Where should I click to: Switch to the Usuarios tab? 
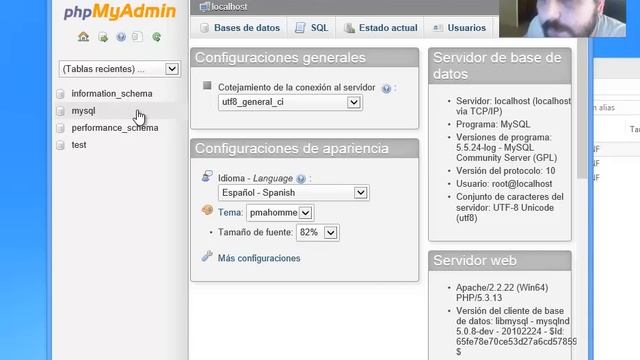[459, 28]
